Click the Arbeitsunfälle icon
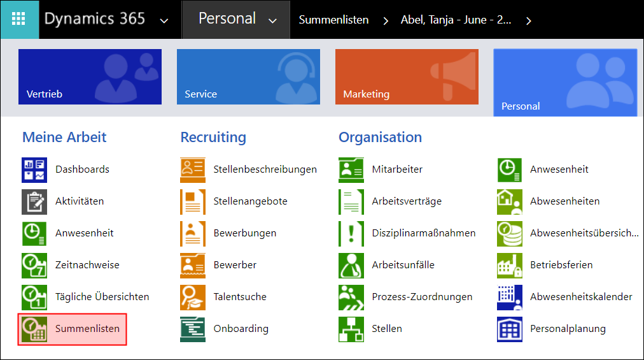 coord(351,265)
